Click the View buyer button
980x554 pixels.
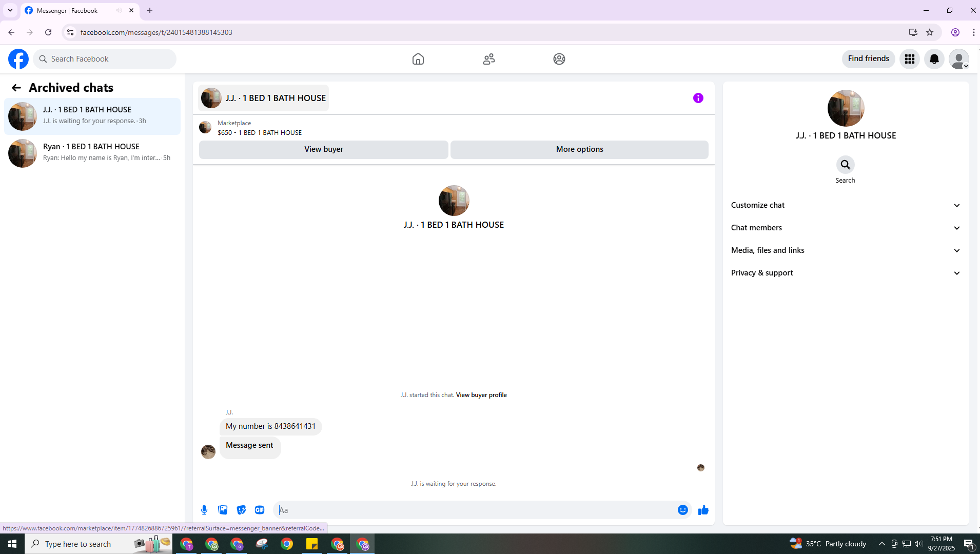323,149
